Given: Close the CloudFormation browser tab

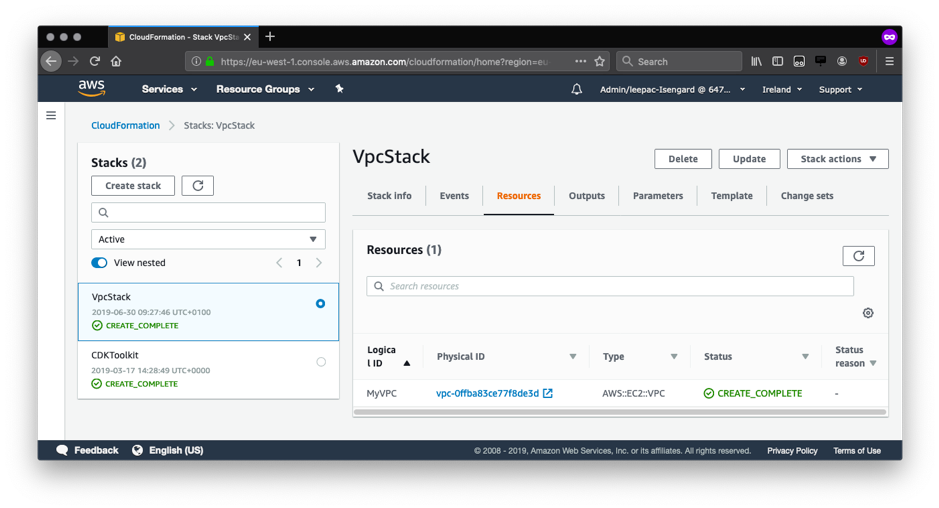Looking at the screenshot, I should (x=247, y=37).
